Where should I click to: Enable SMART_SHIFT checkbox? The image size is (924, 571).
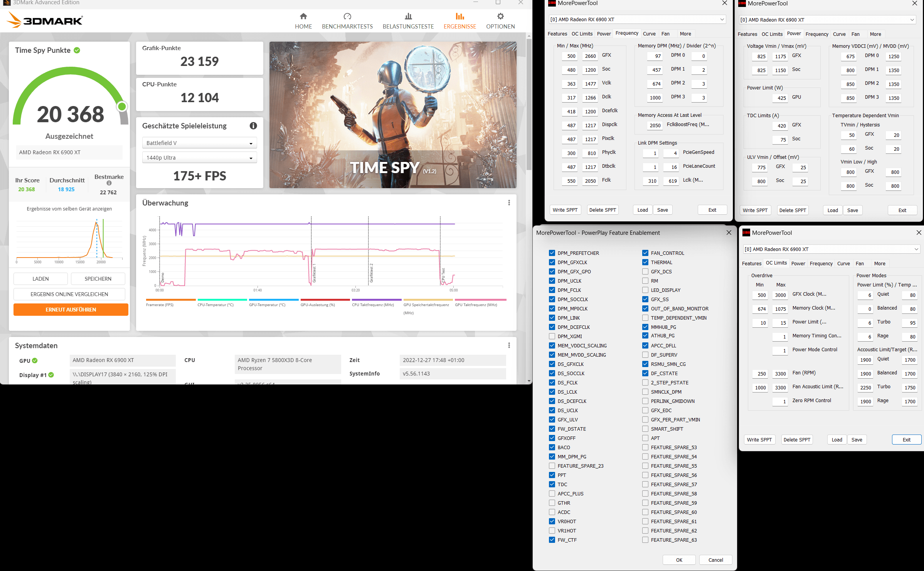tap(645, 429)
